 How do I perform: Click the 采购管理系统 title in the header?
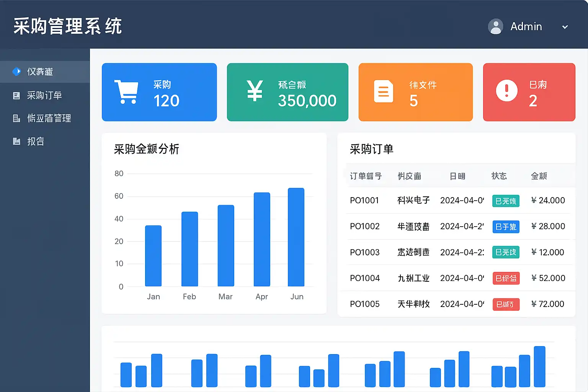(x=68, y=26)
